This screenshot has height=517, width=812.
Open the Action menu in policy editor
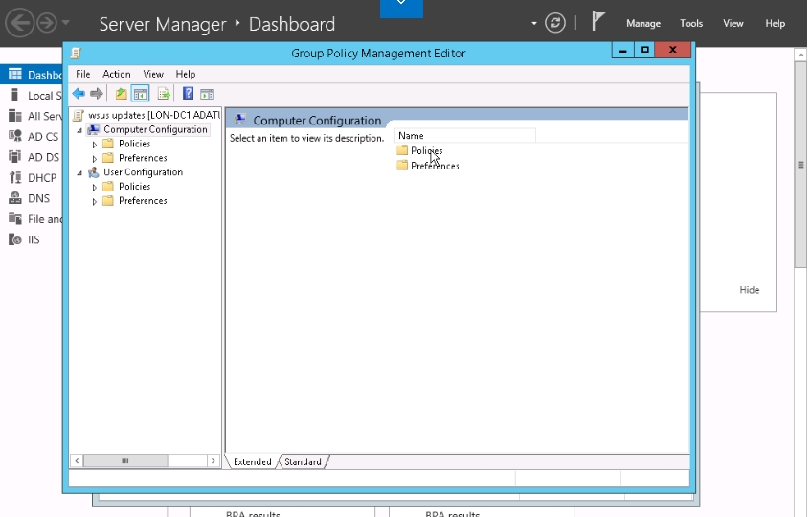(x=117, y=74)
